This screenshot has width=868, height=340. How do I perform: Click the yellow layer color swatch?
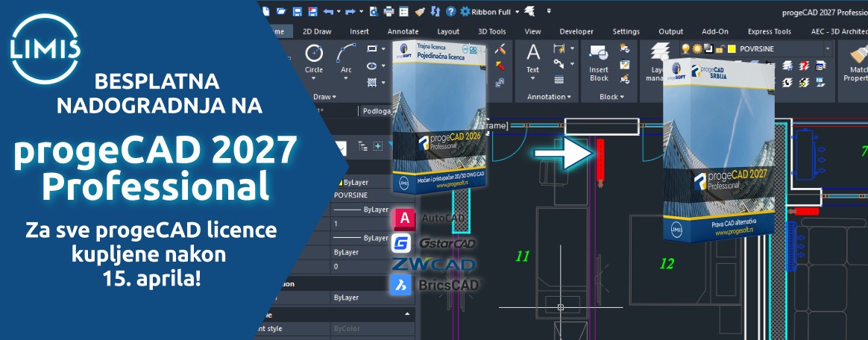732,48
